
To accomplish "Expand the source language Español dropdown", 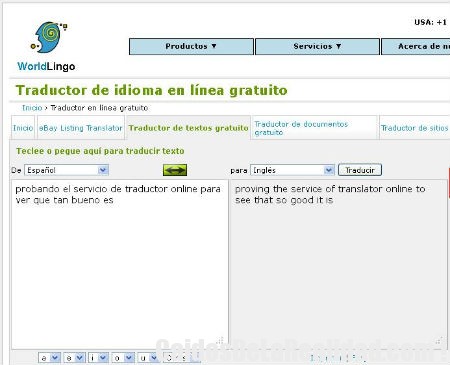I will point(66,170).
